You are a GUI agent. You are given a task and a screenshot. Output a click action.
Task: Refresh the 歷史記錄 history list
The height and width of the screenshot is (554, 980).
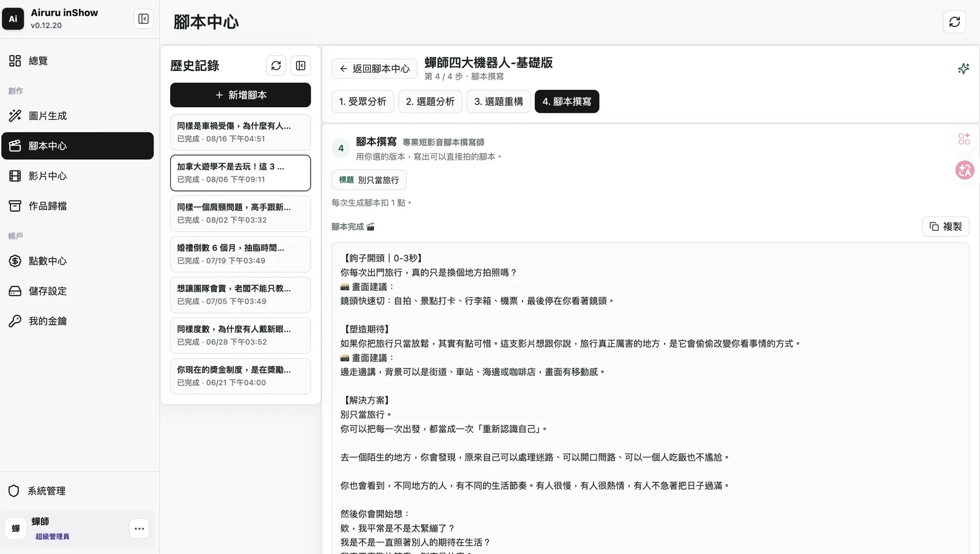click(276, 66)
